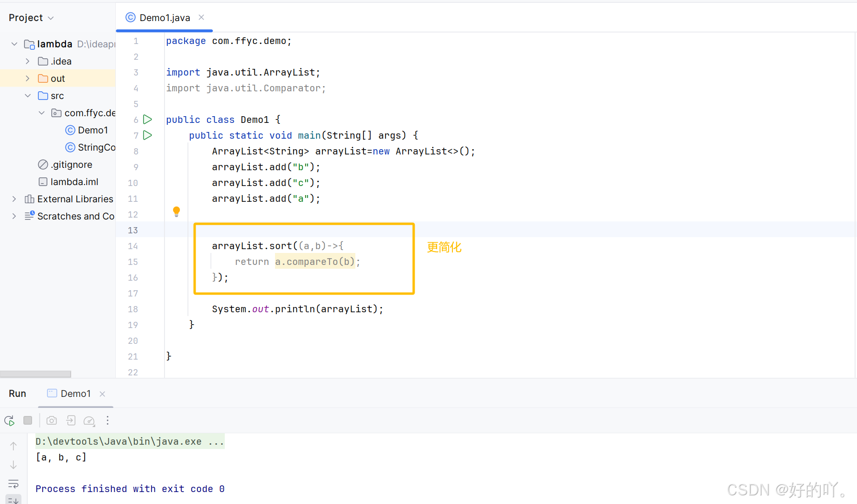Click the down-arrow navigation icon in console
The height and width of the screenshot is (504, 857).
[x=13, y=464]
